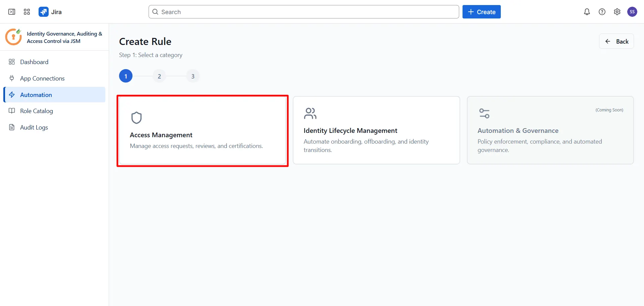Click the Jira logo
The height and width of the screenshot is (306, 644).
(x=44, y=12)
